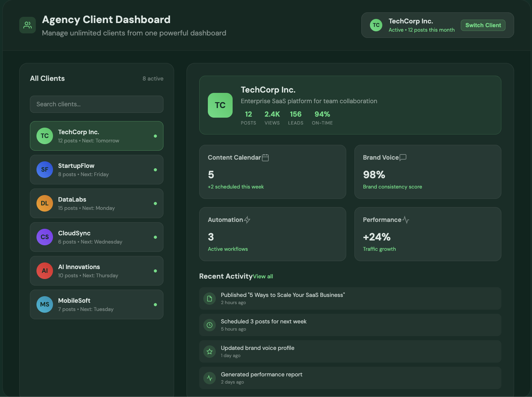532x397 pixels.
Task: Open the Published 5 Ways article activity
Action: tap(283, 295)
